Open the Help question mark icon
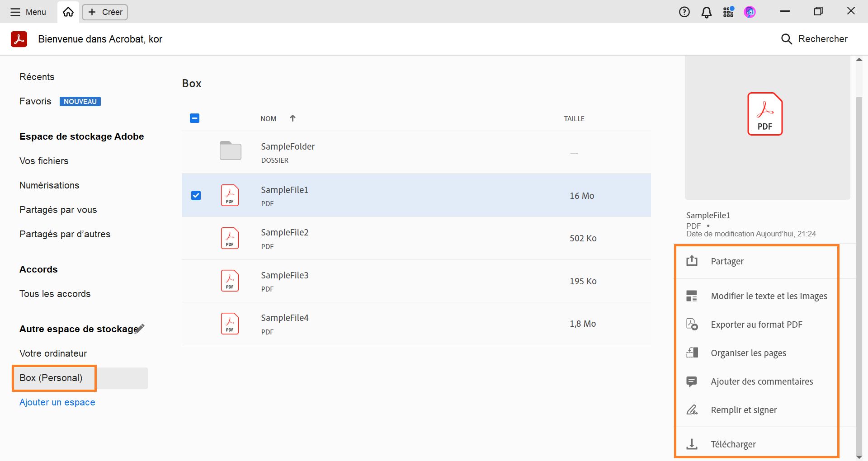Image resolution: width=868 pixels, height=461 pixels. point(684,12)
